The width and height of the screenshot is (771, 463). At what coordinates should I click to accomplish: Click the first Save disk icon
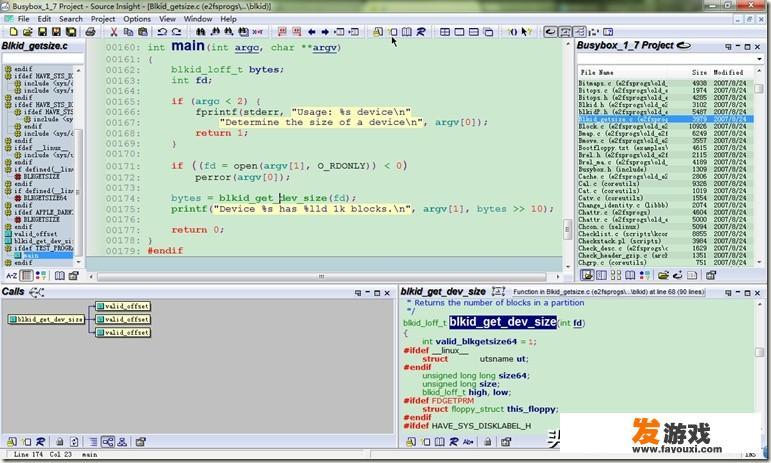point(42,32)
